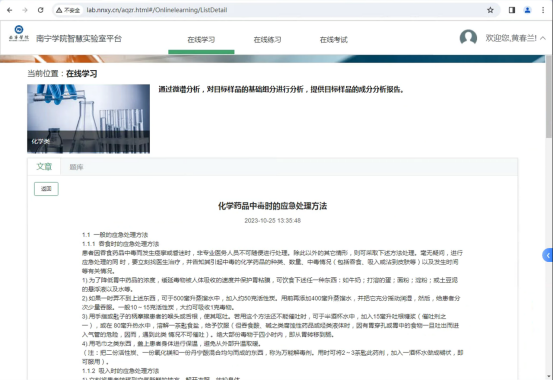
Task: Click the platform title 南宁学院智慧实验室平台
Action: 79,38
